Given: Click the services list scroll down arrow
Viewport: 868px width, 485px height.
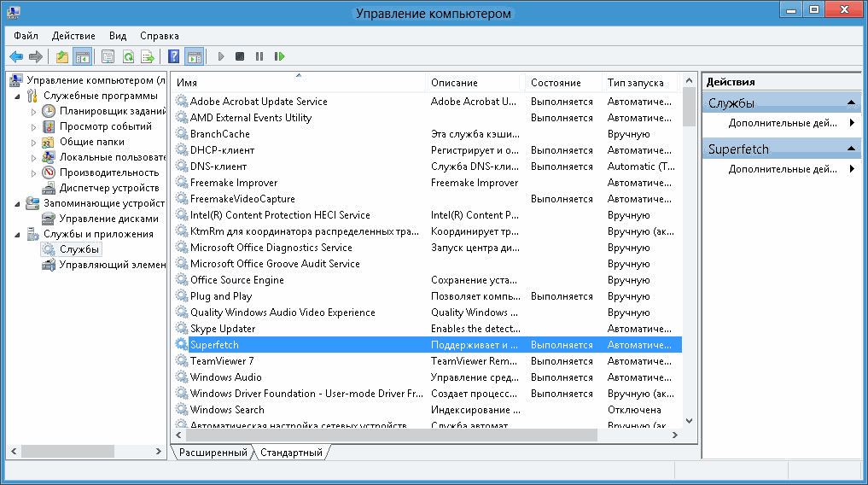Looking at the screenshot, I should (x=690, y=421).
